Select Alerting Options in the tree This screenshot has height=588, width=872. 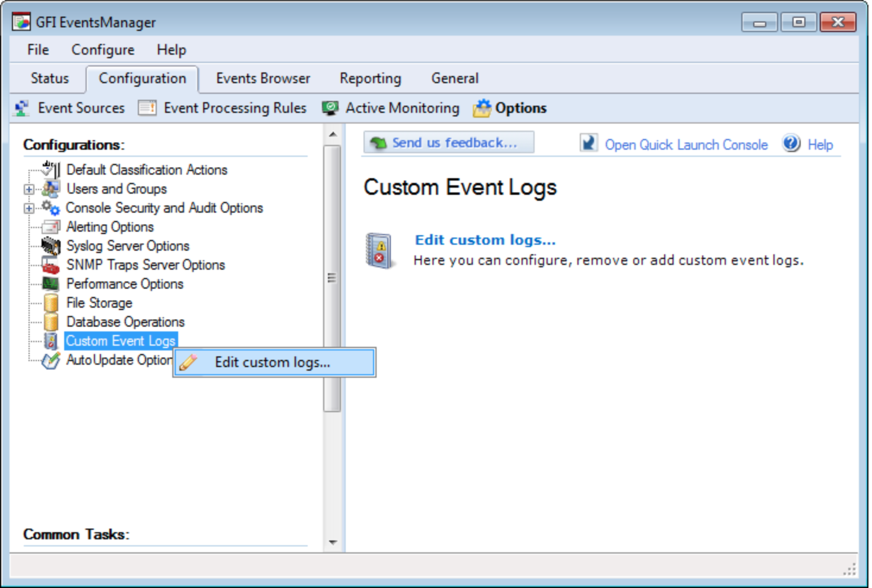point(110,227)
